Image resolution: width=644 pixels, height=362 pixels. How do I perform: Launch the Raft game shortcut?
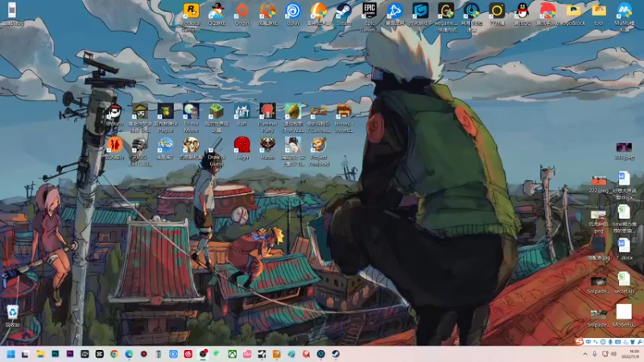coord(242,112)
